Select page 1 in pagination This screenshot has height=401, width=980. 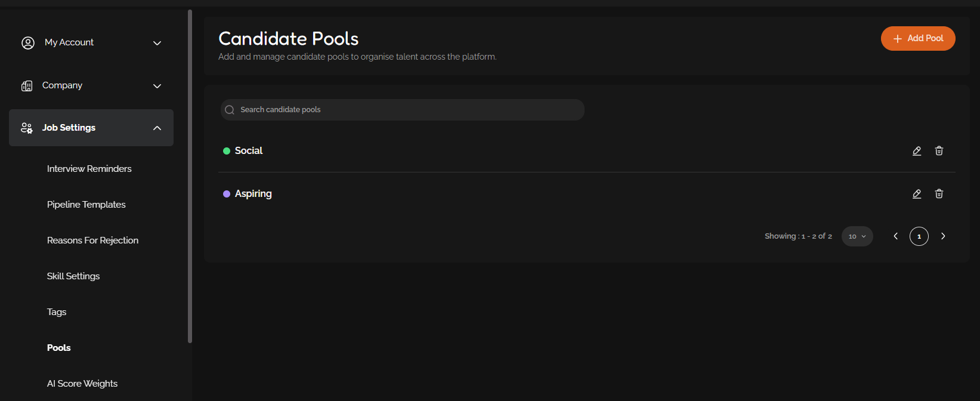click(919, 236)
